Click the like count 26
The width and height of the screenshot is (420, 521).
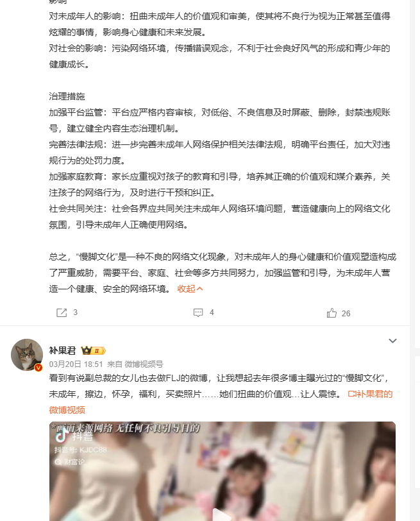click(346, 314)
